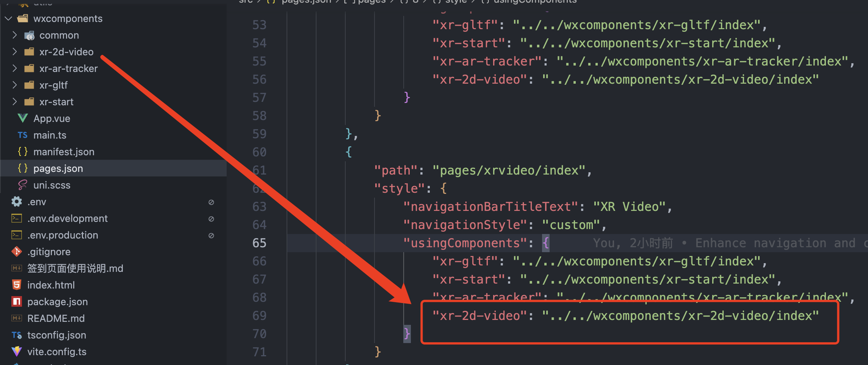
Task: Click the npm icon beside package.json
Action: point(17,301)
